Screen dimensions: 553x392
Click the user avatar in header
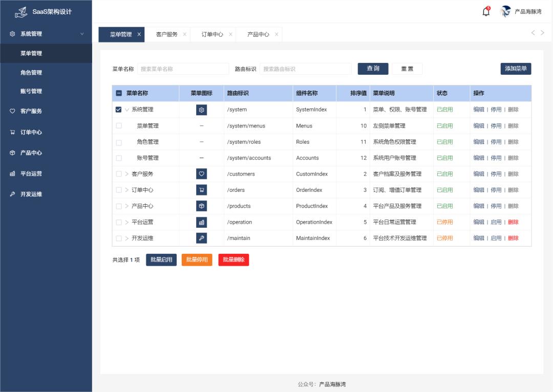[x=506, y=11]
